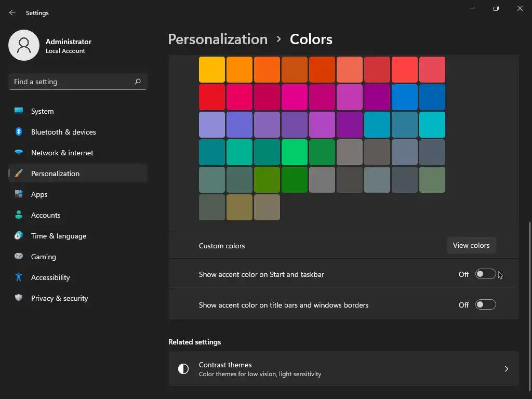Click the Privacy & security shield icon
Screen dimensions: 532x399
[19, 298]
